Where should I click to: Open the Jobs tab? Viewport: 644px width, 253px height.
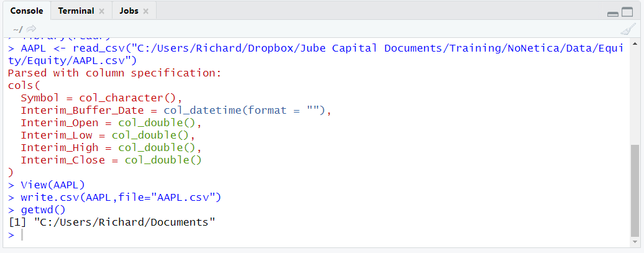tap(129, 11)
